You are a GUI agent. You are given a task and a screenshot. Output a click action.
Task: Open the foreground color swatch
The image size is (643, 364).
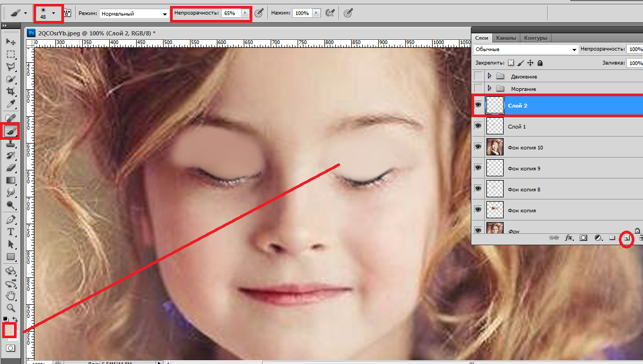point(9,330)
